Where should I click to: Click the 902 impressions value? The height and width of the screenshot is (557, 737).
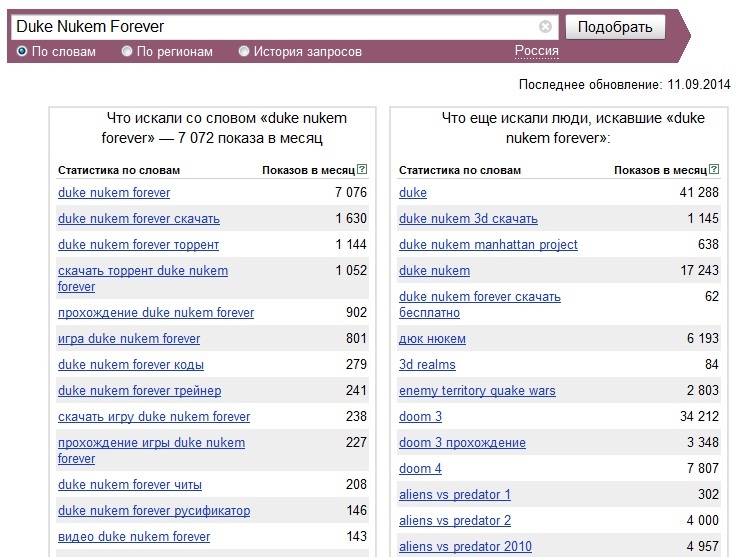pos(356,313)
